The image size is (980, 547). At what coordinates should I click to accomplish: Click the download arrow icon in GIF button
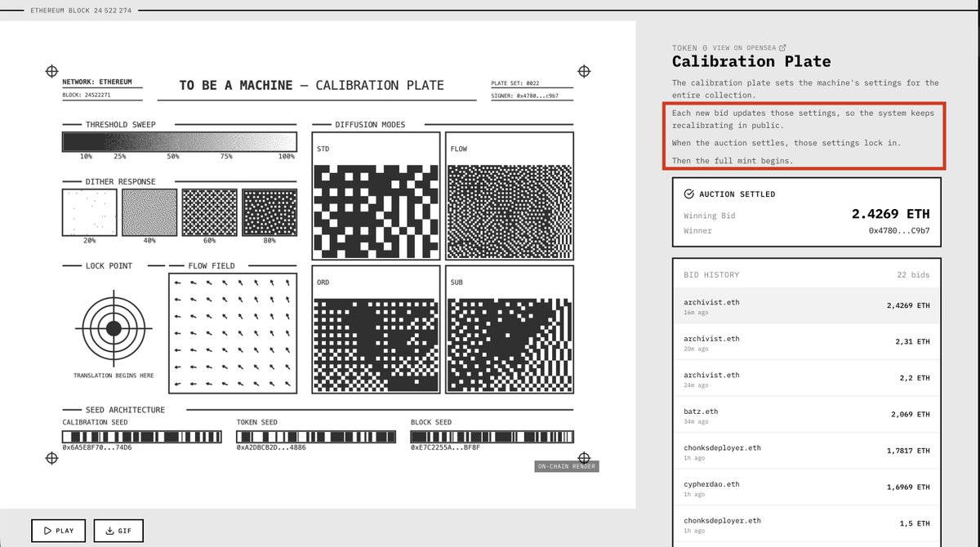109,531
